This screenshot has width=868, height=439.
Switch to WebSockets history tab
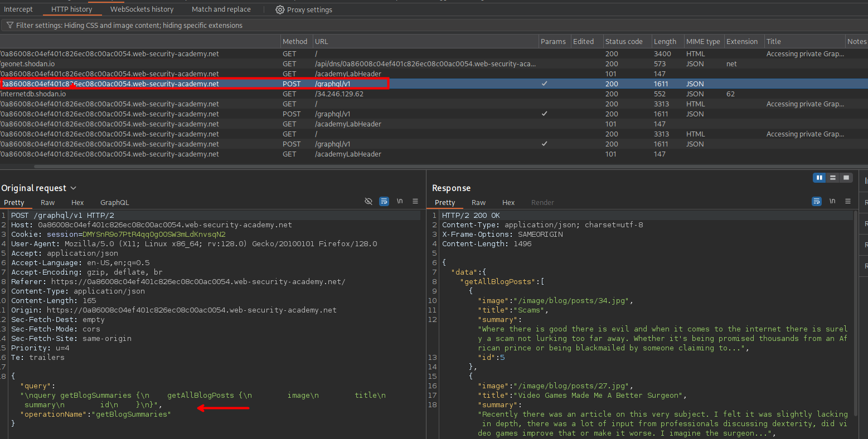142,9
